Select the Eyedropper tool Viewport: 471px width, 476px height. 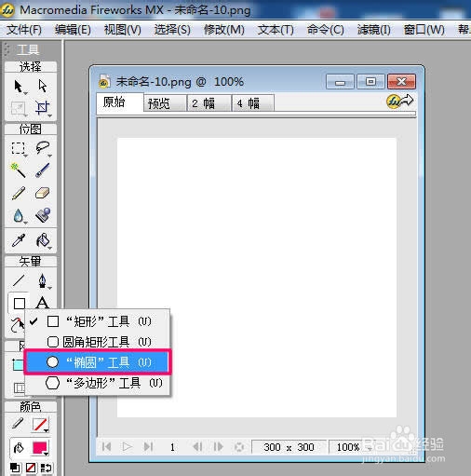[19, 240]
